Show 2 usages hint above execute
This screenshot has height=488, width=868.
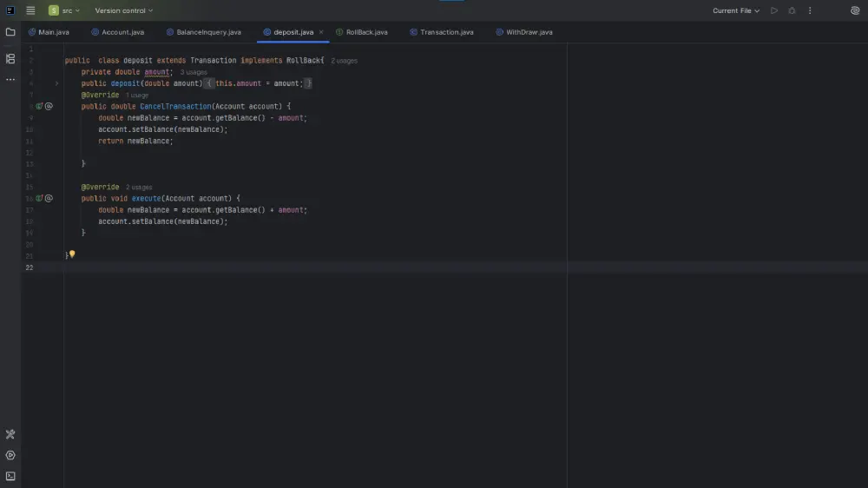click(138, 188)
